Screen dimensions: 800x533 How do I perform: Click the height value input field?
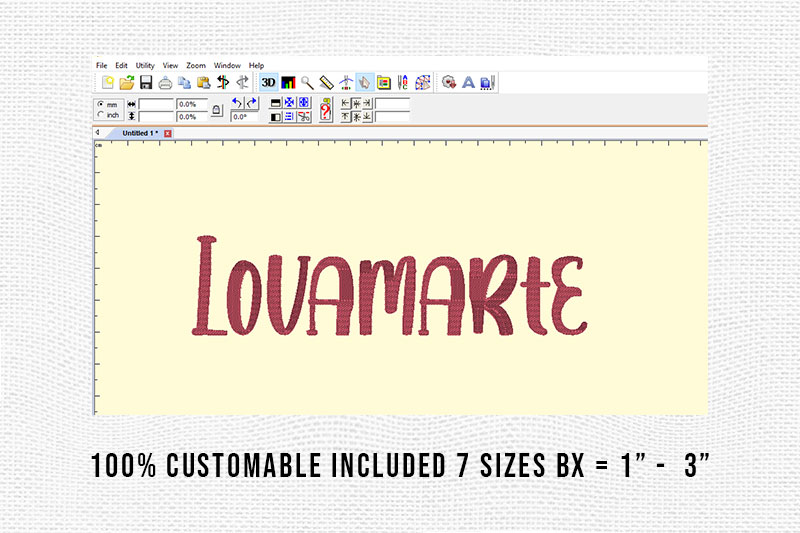coord(156,117)
